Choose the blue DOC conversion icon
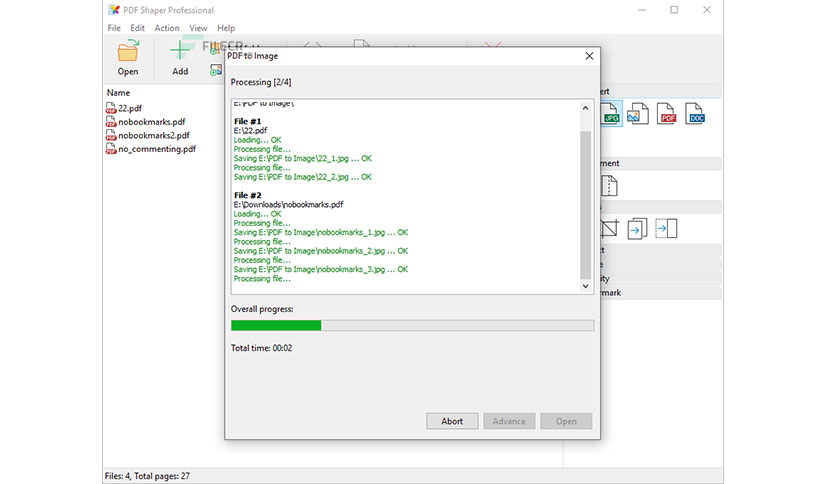This screenshot has width=836, height=484. point(695,114)
